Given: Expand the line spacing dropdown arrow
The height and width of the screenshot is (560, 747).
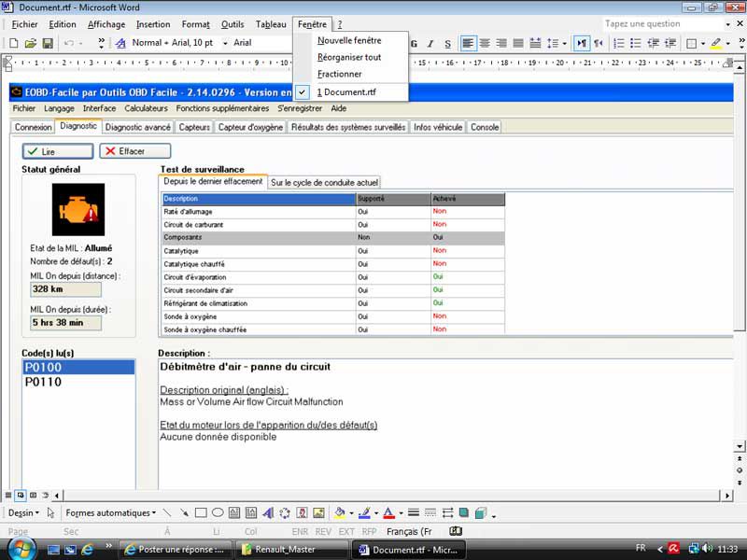Looking at the screenshot, I should coord(565,43).
